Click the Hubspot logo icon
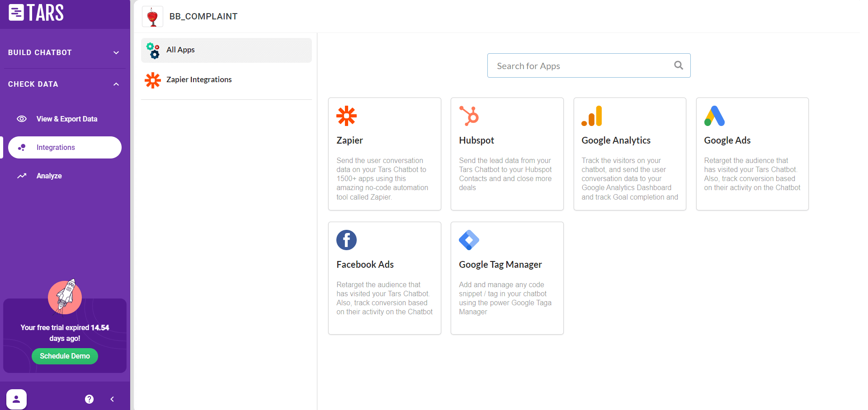Viewport: 868px width, 410px height. (469, 116)
